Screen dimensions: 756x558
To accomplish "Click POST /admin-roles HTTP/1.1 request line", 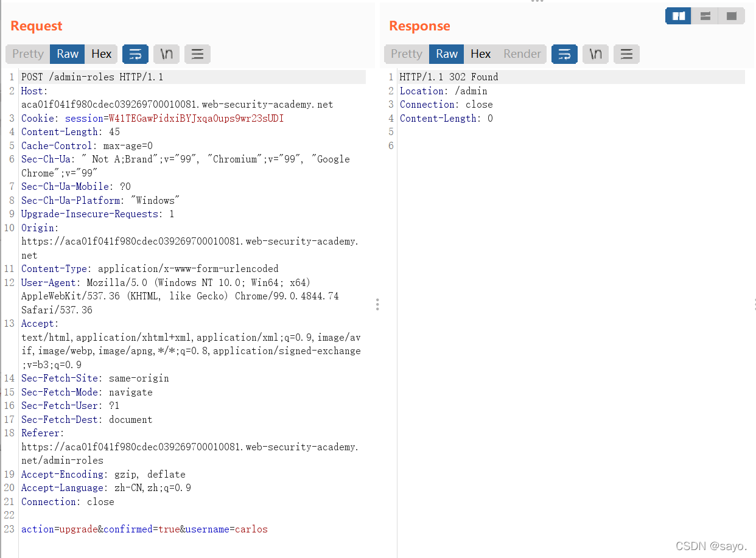I will (x=93, y=77).
